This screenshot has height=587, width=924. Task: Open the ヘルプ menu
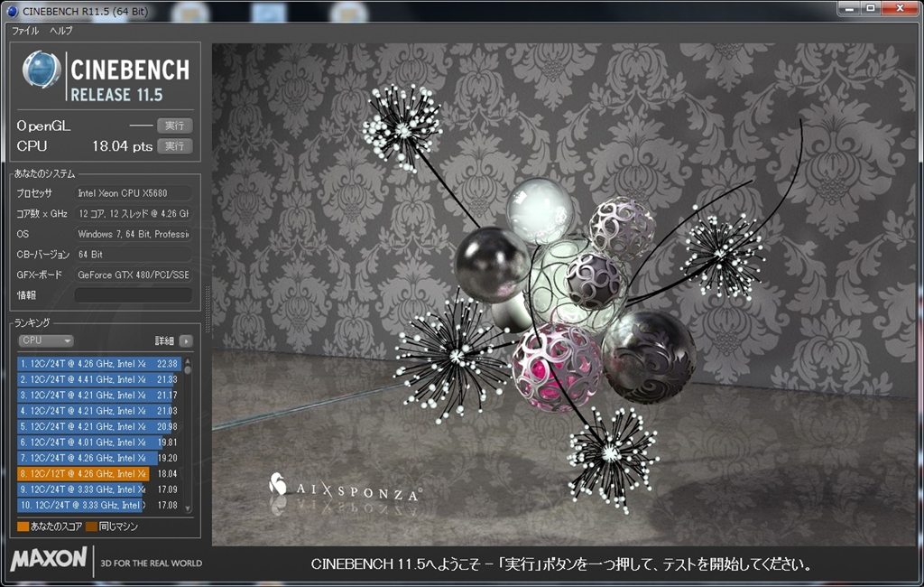tap(61, 31)
